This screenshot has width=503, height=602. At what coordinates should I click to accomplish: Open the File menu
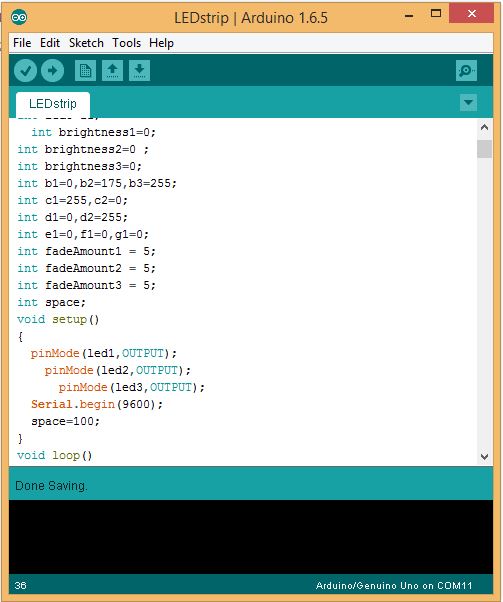(22, 43)
